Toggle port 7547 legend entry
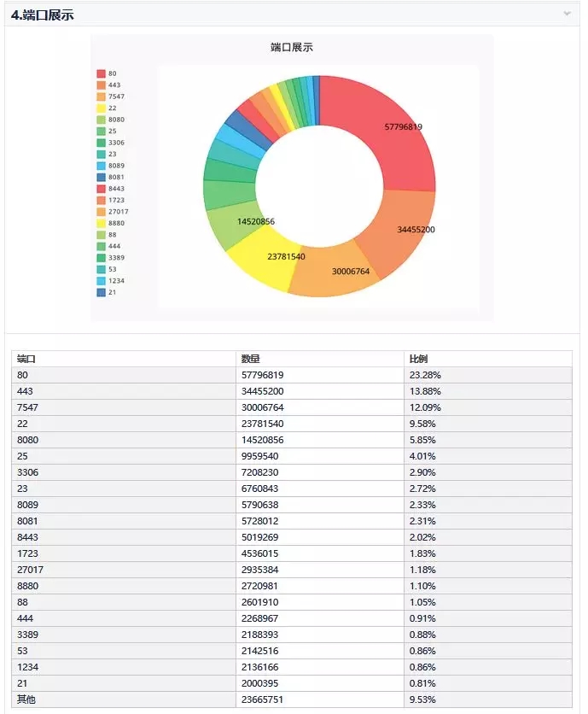 click(x=111, y=97)
